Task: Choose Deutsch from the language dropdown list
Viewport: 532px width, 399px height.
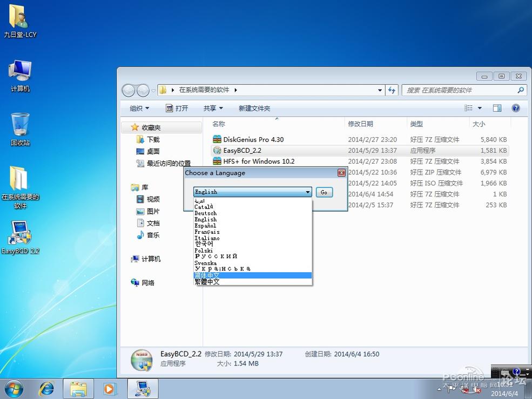Action: pyautogui.click(x=252, y=213)
